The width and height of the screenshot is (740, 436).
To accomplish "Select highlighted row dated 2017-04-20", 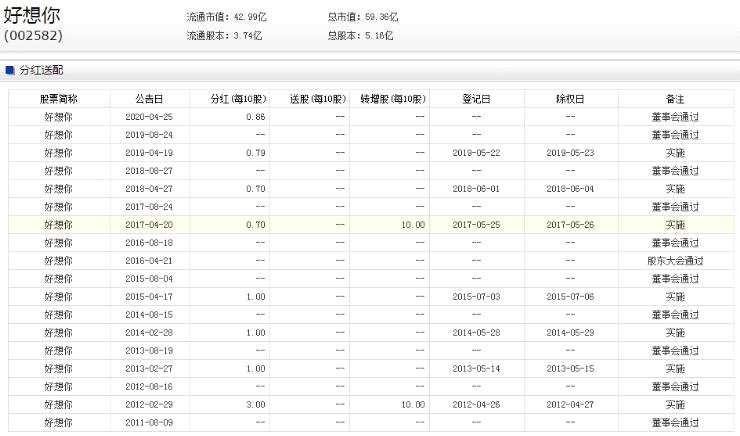I will [x=371, y=225].
